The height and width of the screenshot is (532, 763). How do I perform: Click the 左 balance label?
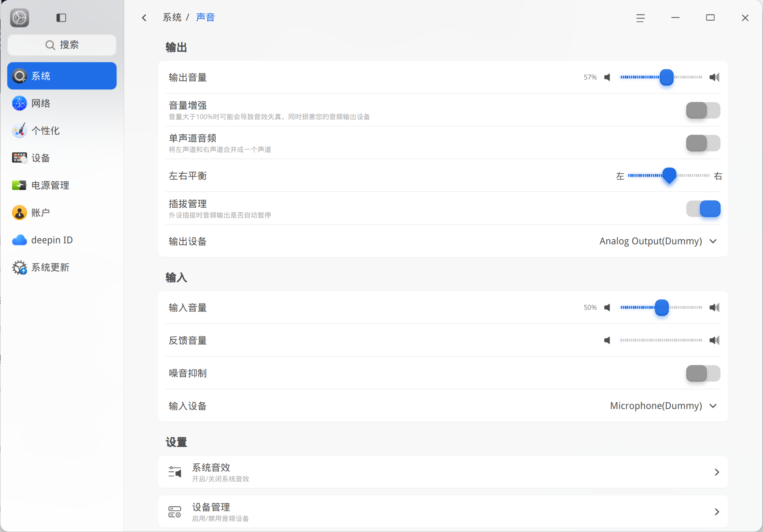point(620,176)
